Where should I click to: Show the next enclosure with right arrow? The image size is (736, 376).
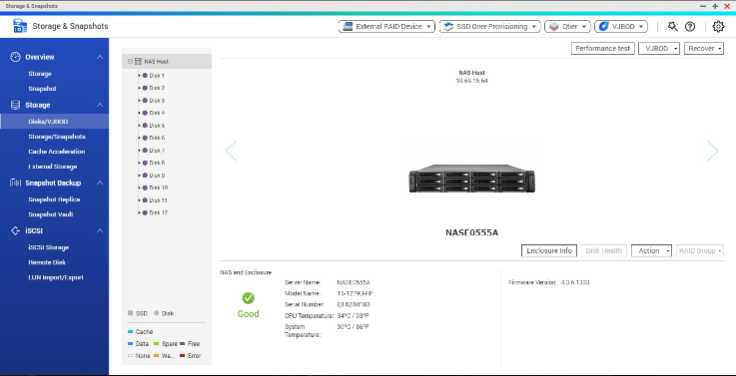(x=713, y=151)
